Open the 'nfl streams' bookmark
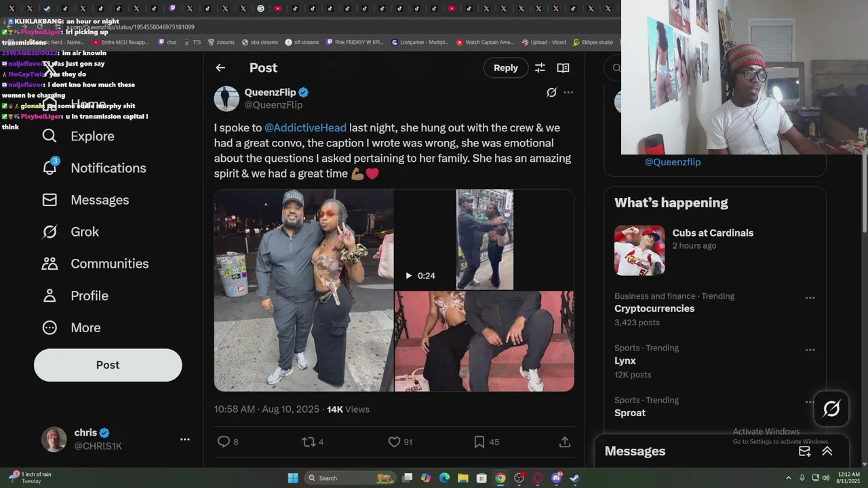 pos(302,42)
